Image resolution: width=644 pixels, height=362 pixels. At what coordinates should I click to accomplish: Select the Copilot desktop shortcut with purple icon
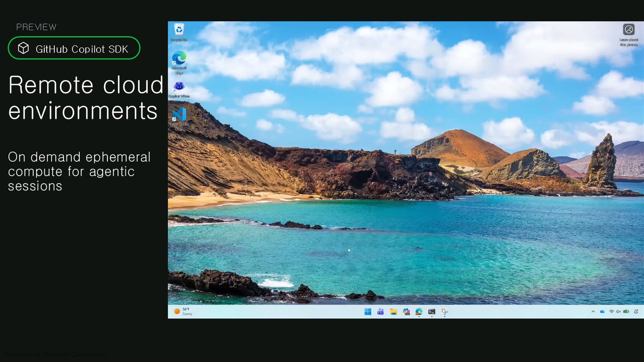tap(179, 90)
